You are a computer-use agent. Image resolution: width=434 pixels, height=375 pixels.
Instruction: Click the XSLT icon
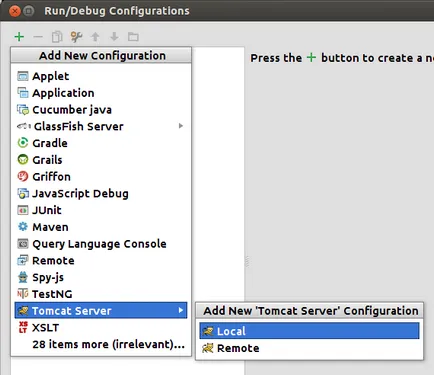coord(23,327)
